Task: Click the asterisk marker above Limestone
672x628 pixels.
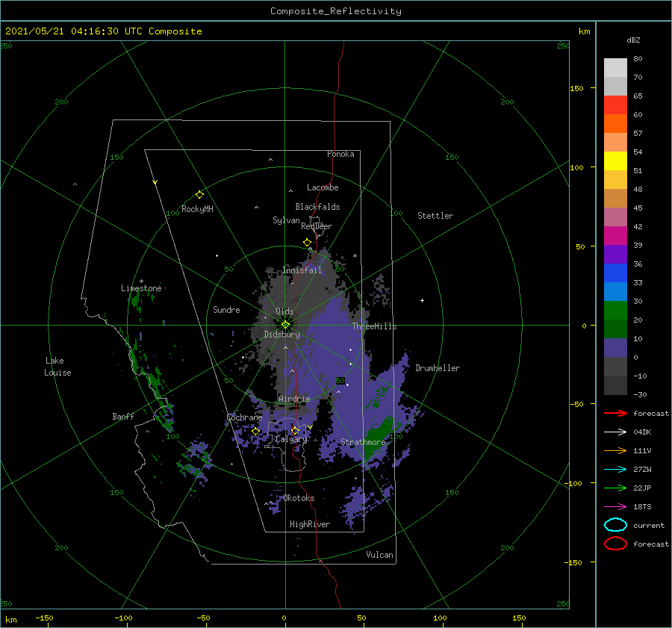Action: (141, 282)
